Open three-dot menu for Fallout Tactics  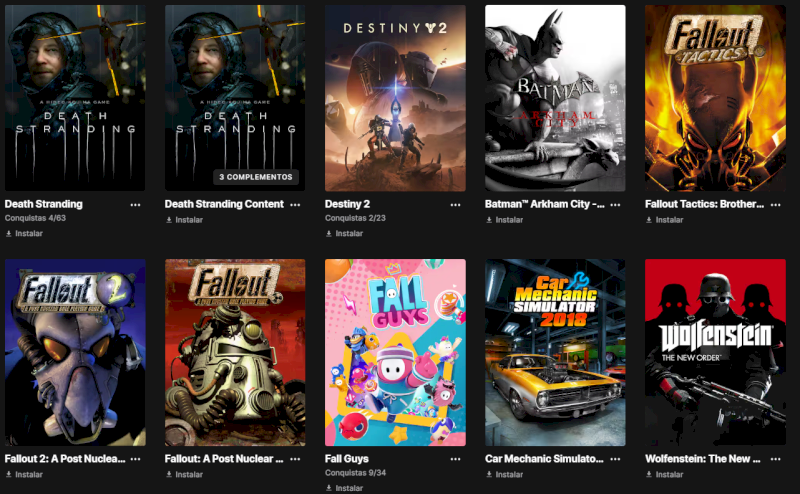click(776, 205)
